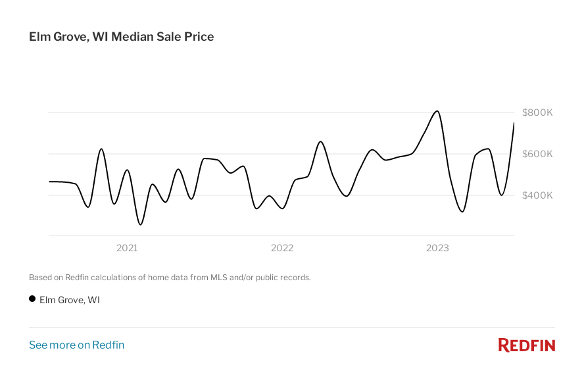This screenshot has height=392, width=584.
Task: Click the $600K y-axis label
Action: tap(537, 154)
